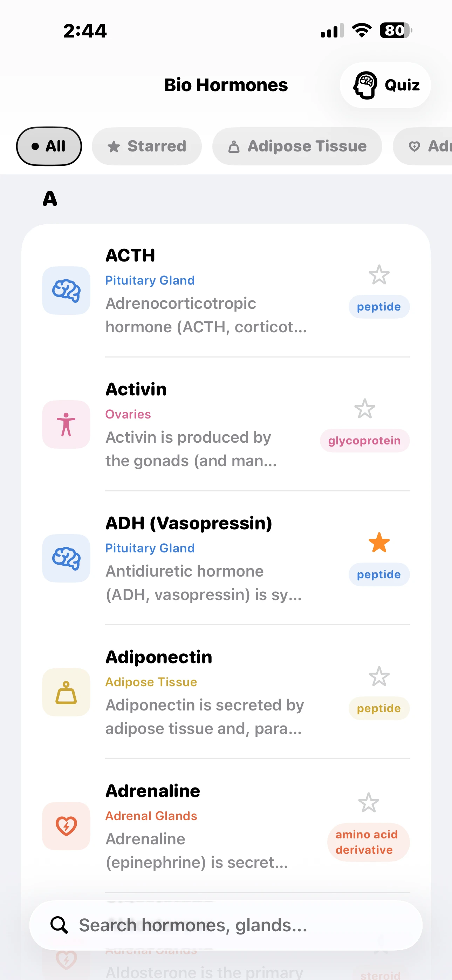This screenshot has height=980, width=452.
Task: Select the Pituitary Gland icon beside ACTH
Action: [x=66, y=290]
